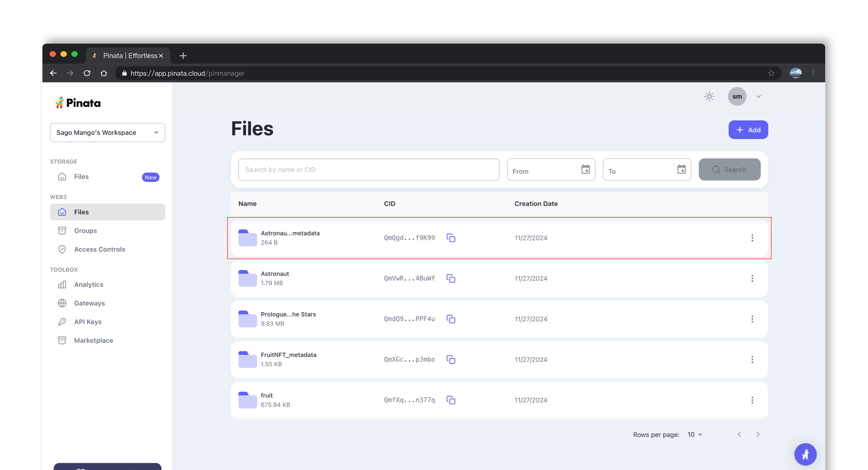Go to the next page of results
Screen dimensions: 868x470
click(758, 435)
